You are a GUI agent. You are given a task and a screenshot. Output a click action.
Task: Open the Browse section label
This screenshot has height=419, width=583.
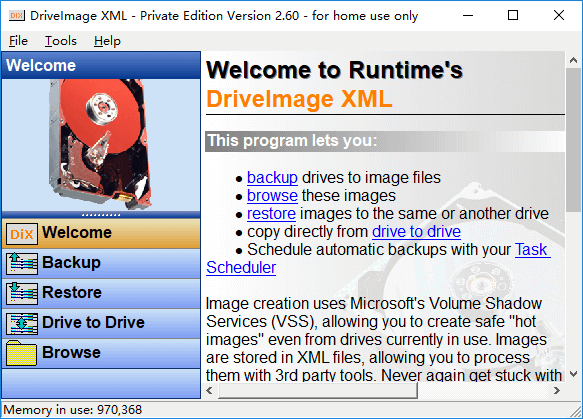(x=71, y=352)
